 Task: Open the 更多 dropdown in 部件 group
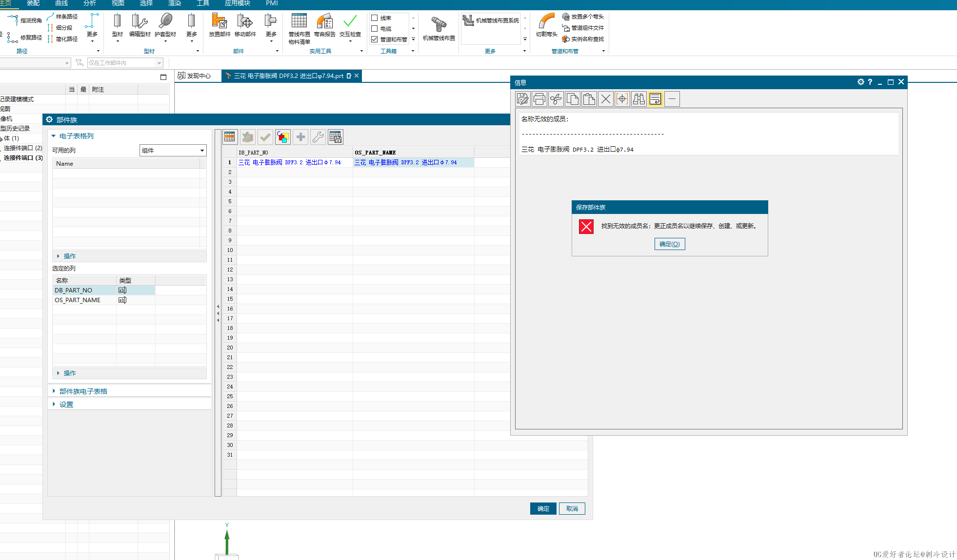point(271,28)
